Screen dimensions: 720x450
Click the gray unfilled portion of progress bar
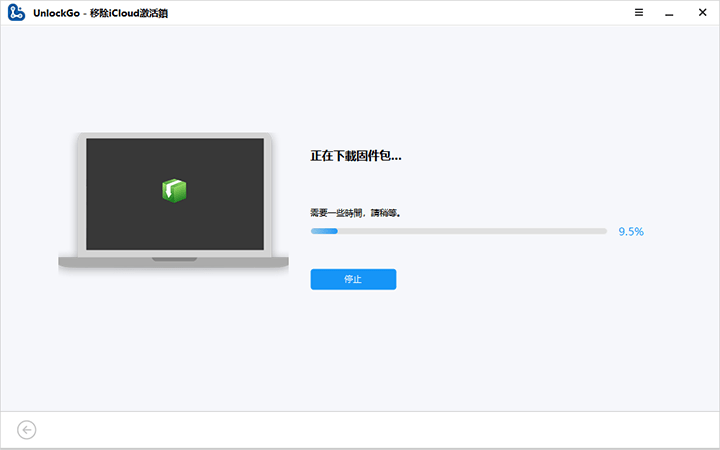(470, 231)
